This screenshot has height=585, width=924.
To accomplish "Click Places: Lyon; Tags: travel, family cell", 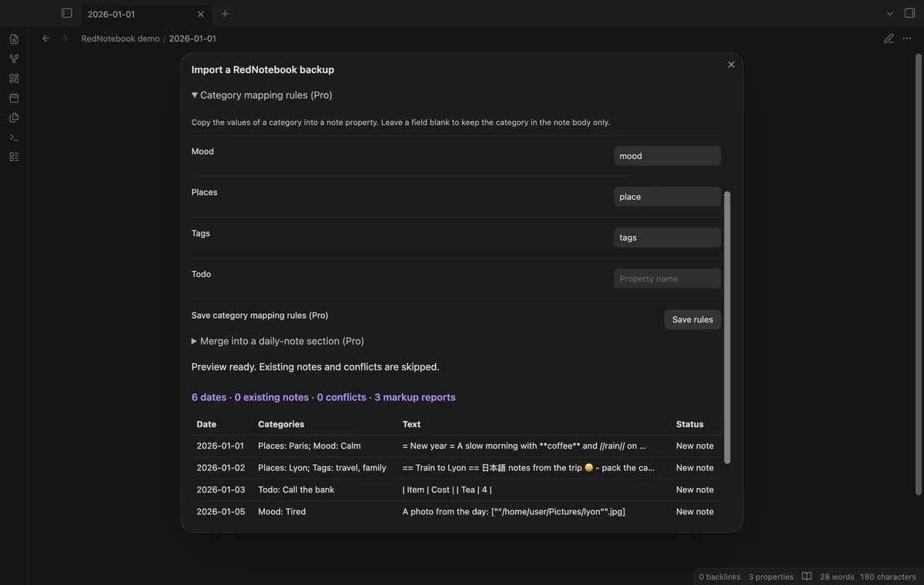I will pos(322,467).
